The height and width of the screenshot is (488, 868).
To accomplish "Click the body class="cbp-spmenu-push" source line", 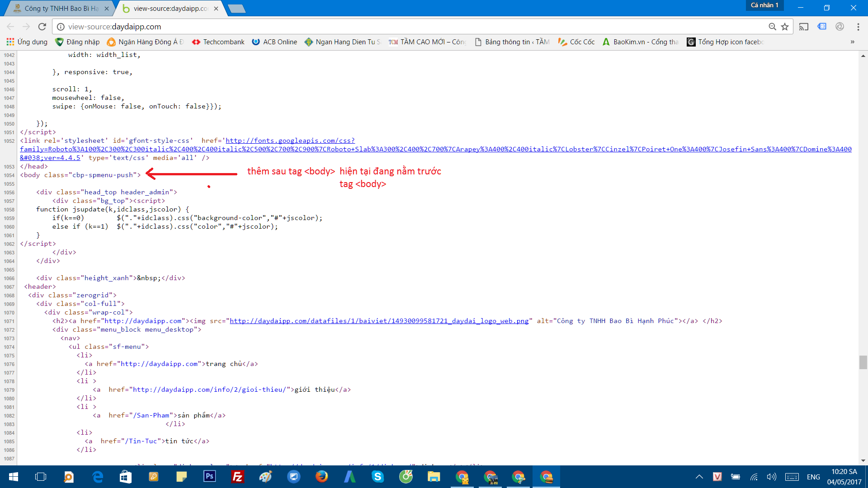I will pos(80,175).
